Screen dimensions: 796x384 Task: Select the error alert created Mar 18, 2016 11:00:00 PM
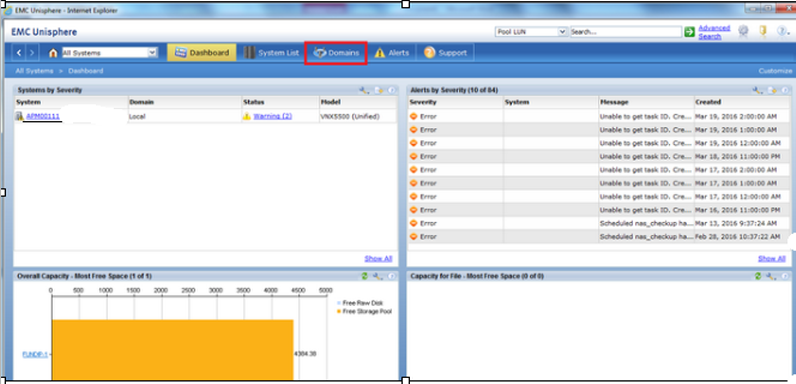pos(599,156)
